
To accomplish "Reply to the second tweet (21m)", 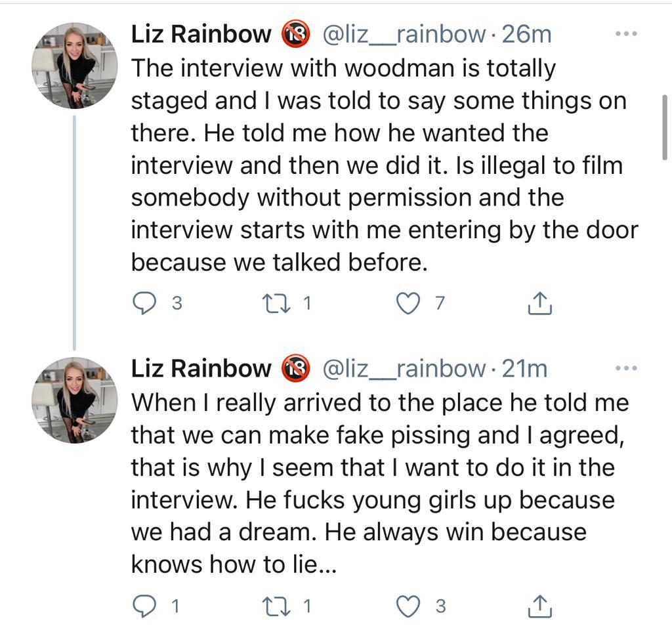I will (144, 606).
